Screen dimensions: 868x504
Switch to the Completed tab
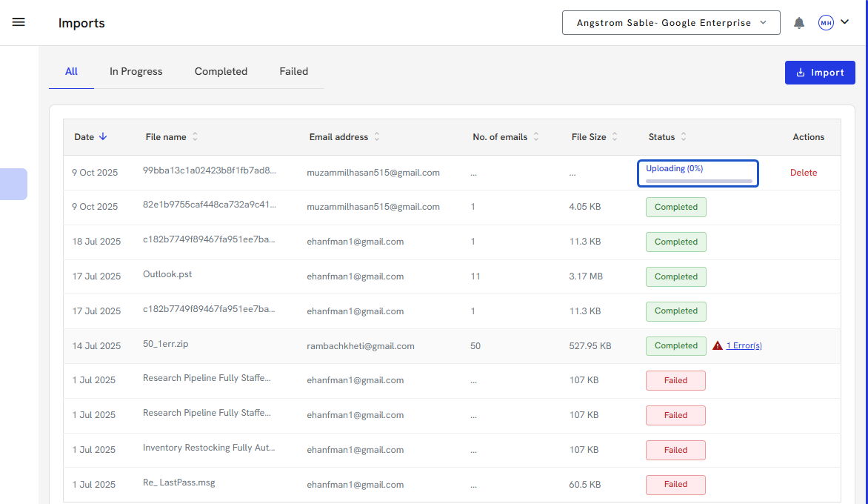(x=221, y=71)
